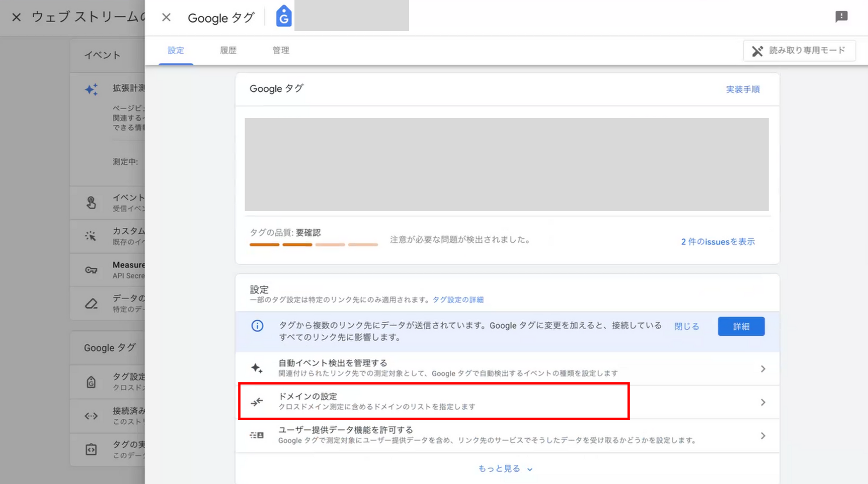Click the 注意が必要な問題が検出されました message
Image resolution: width=868 pixels, height=484 pixels.
460,240
